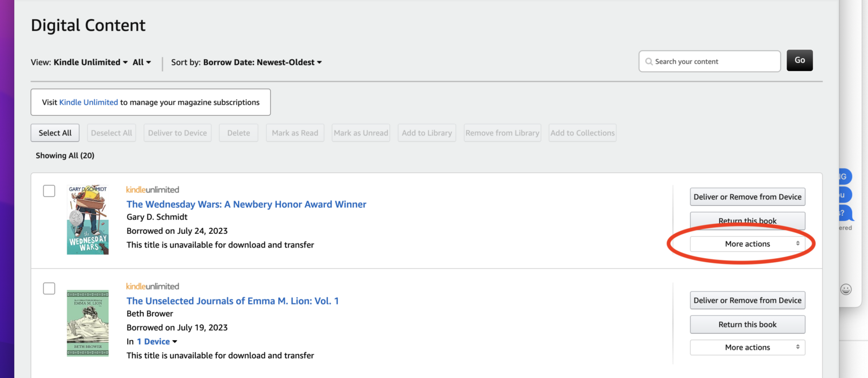Open Sort by Borrow Date dropdown

click(262, 62)
